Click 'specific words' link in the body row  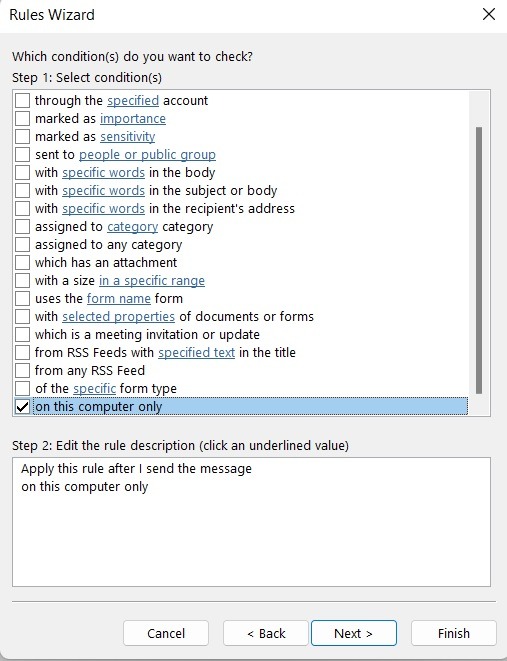[104, 172]
